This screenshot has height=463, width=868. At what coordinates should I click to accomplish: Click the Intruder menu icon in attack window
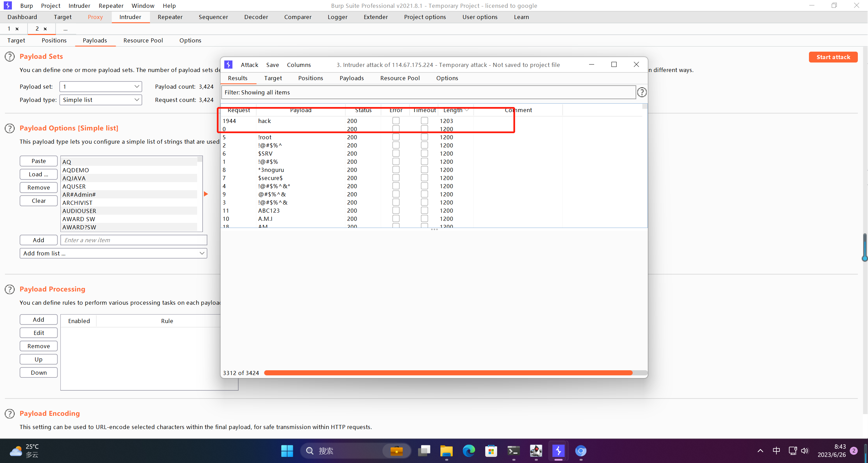[228, 64]
